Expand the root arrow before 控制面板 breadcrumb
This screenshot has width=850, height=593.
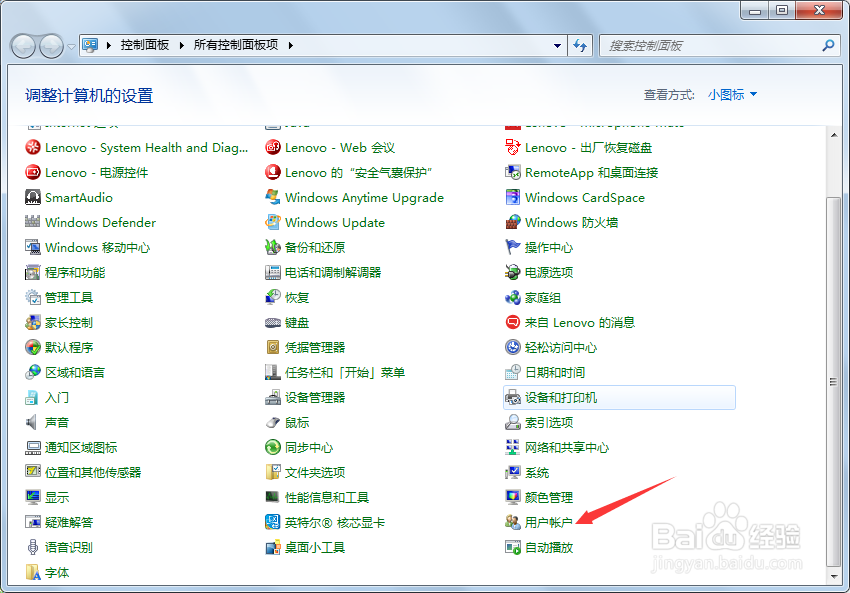click(109, 46)
